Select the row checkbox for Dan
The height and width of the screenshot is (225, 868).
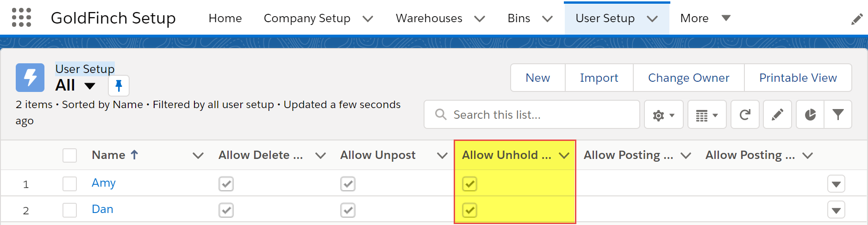69,210
